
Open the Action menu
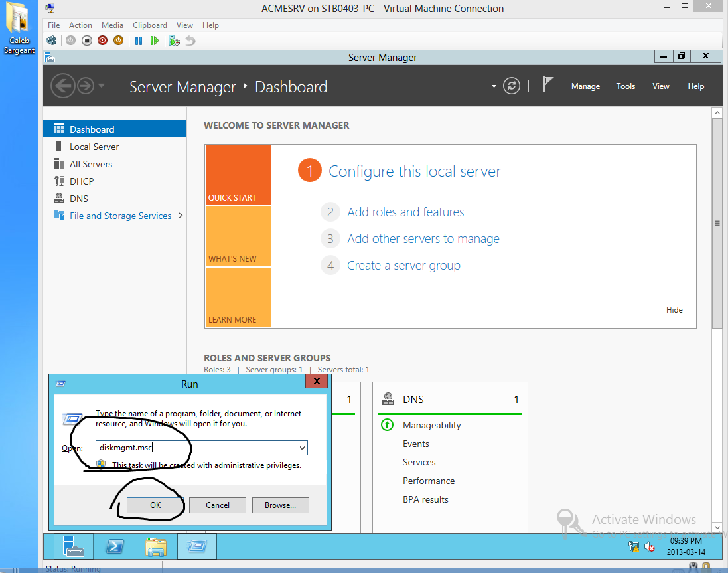(x=80, y=25)
